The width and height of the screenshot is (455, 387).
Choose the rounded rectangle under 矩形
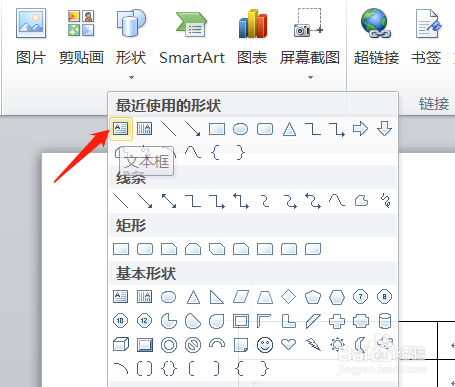coord(145,249)
